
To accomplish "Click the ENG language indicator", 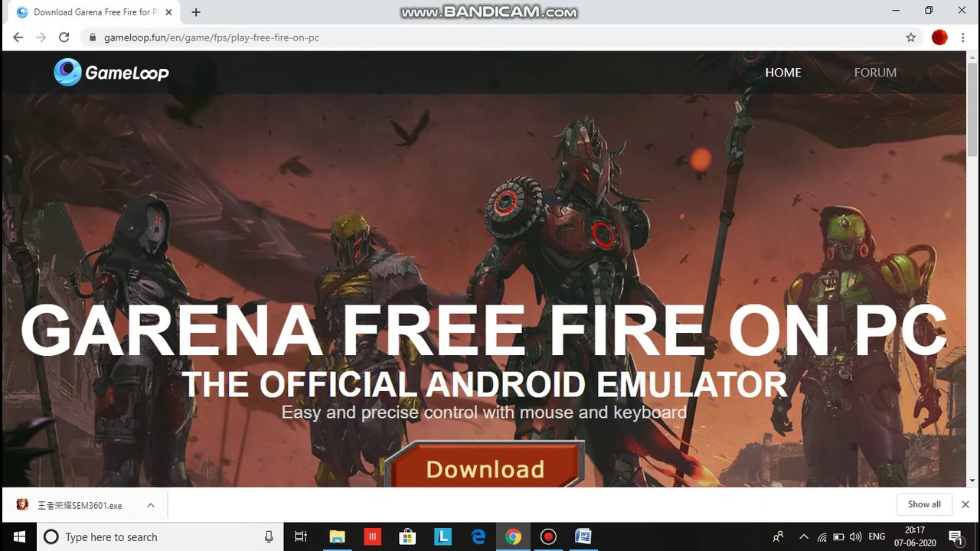I will [877, 537].
